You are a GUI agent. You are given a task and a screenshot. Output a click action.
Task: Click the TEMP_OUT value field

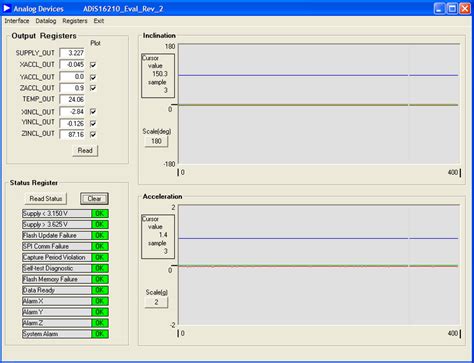tap(72, 99)
